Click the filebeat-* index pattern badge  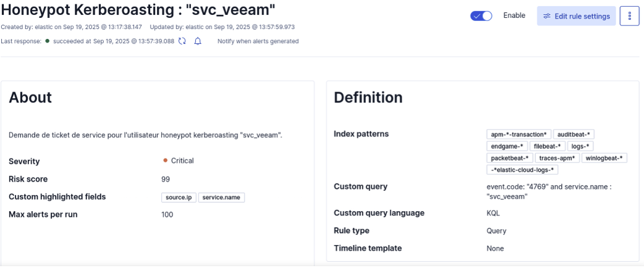[548, 146]
